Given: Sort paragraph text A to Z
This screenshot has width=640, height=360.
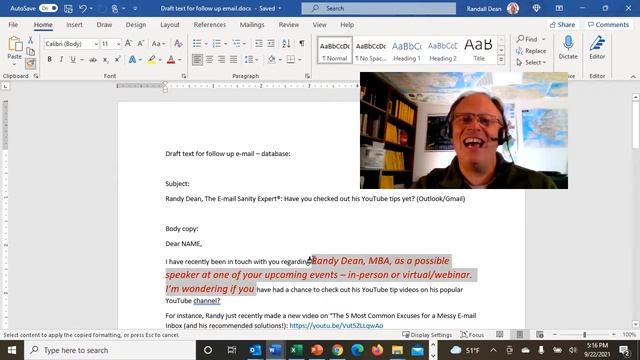Looking at the screenshot, I should [286, 43].
